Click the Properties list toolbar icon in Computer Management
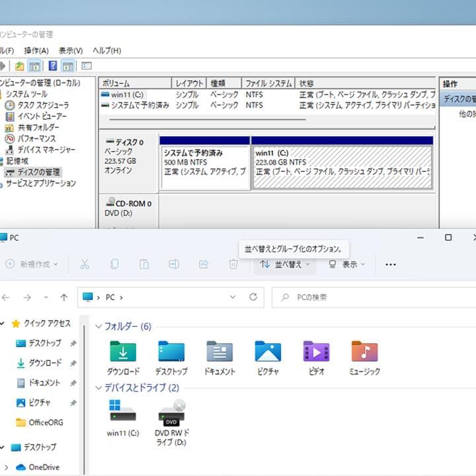Screen dimensions: 476x476 pyautogui.click(x=87, y=66)
